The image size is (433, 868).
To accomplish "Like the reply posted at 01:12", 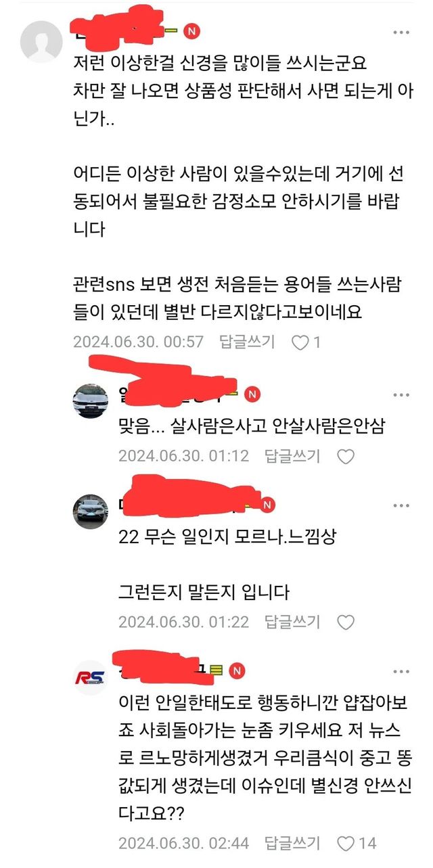I will (x=346, y=457).
